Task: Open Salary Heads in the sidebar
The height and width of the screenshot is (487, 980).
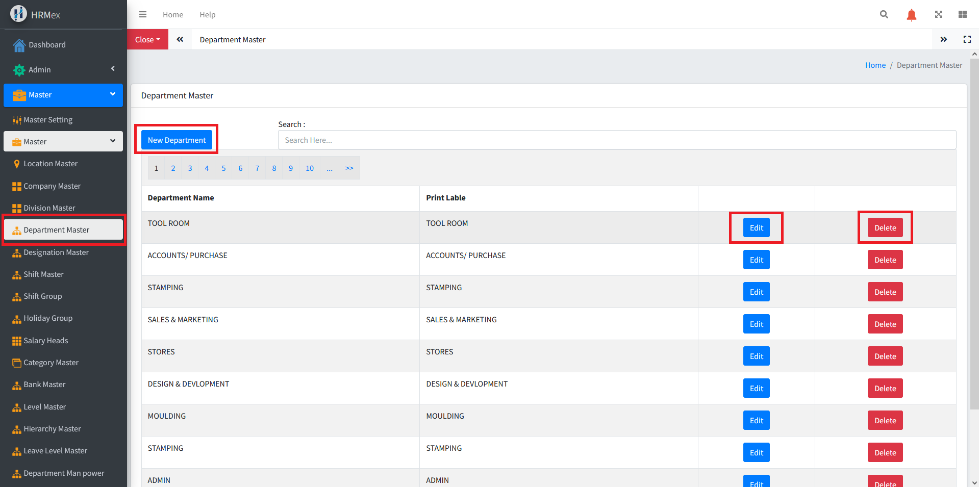Action: click(46, 341)
